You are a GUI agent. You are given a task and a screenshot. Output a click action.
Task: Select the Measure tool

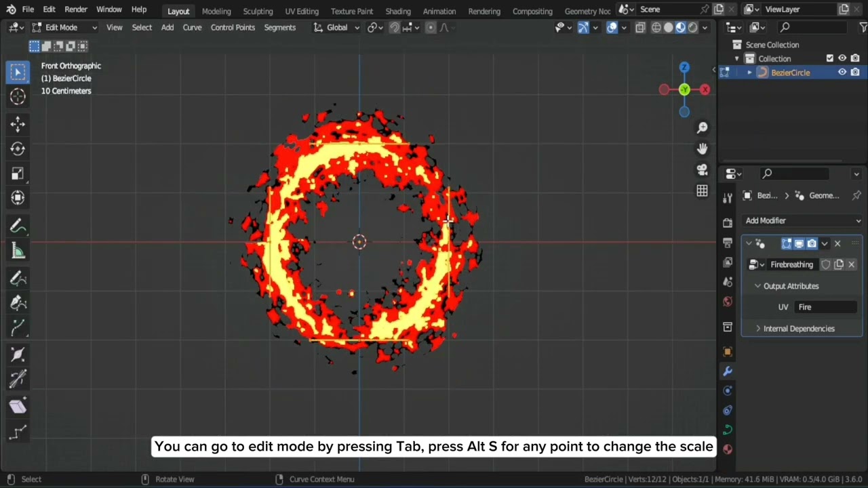click(18, 251)
